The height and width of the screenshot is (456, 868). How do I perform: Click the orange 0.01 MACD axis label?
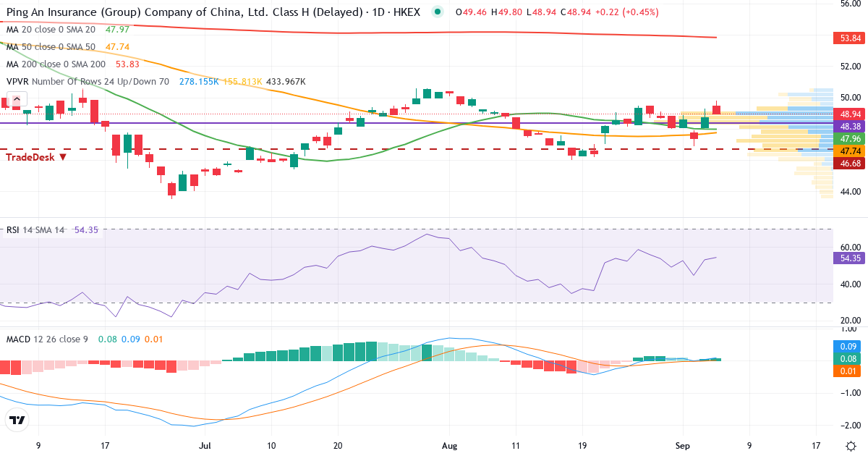click(x=847, y=371)
